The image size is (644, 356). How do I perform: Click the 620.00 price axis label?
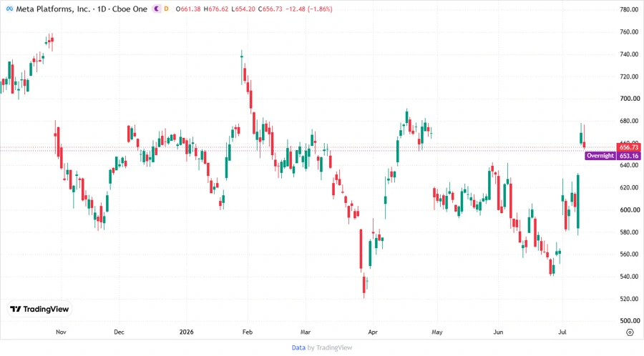pos(629,187)
